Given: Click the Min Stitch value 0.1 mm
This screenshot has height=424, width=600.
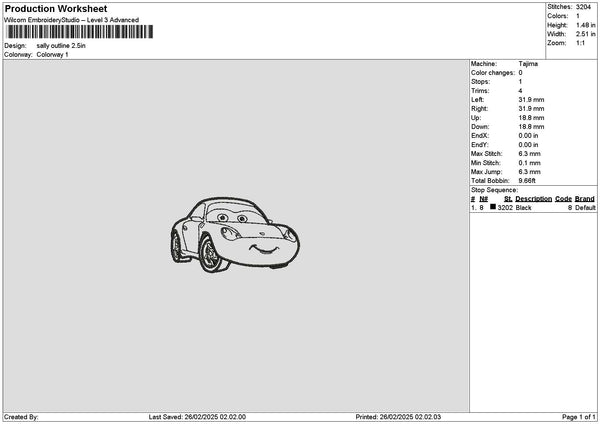Looking at the screenshot, I should (x=530, y=163).
